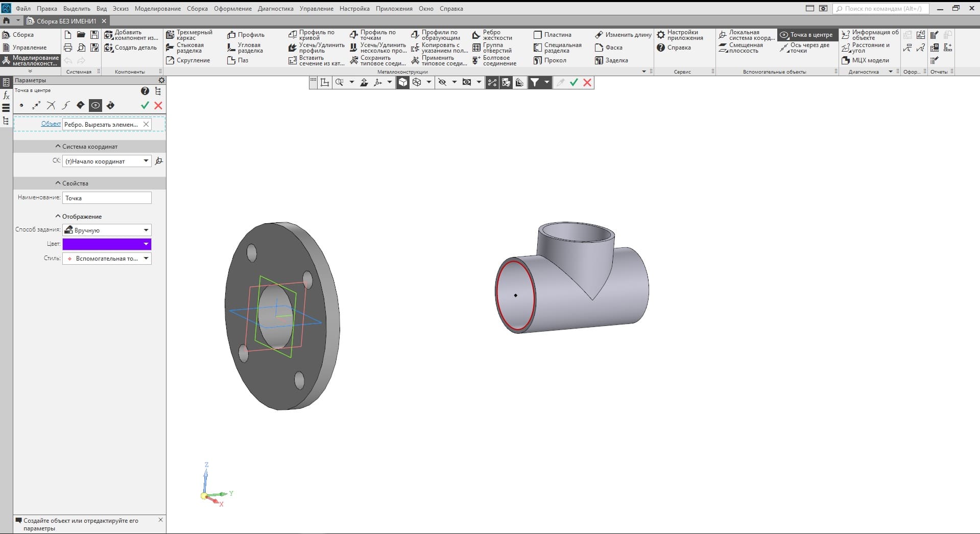Select the 'Пластина' tool
980x534 pixels.
click(x=552, y=35)
